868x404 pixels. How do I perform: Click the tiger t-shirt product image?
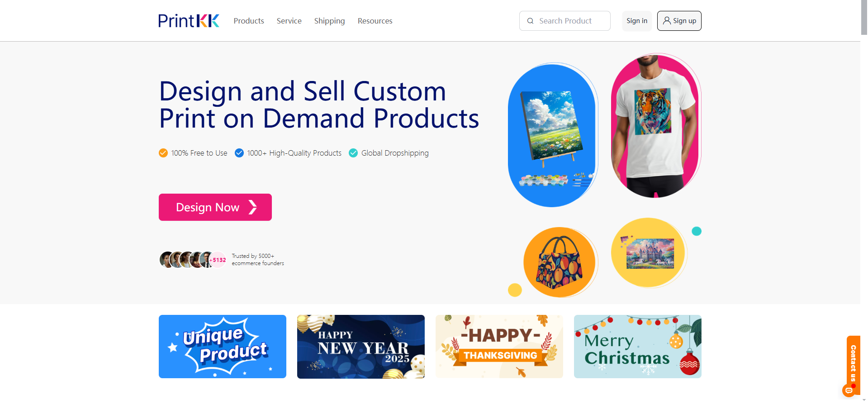click(655, 126)
